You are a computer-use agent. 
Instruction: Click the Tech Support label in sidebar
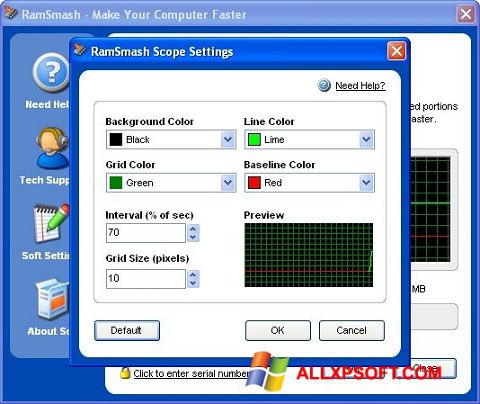coord(44,180)
